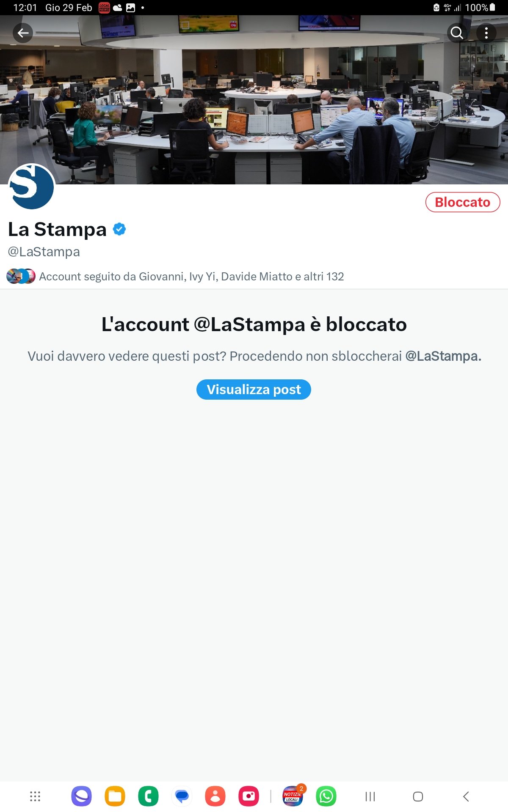508x812 pixels.
Task: Launch the green Phone app
Action: (148, 796)
